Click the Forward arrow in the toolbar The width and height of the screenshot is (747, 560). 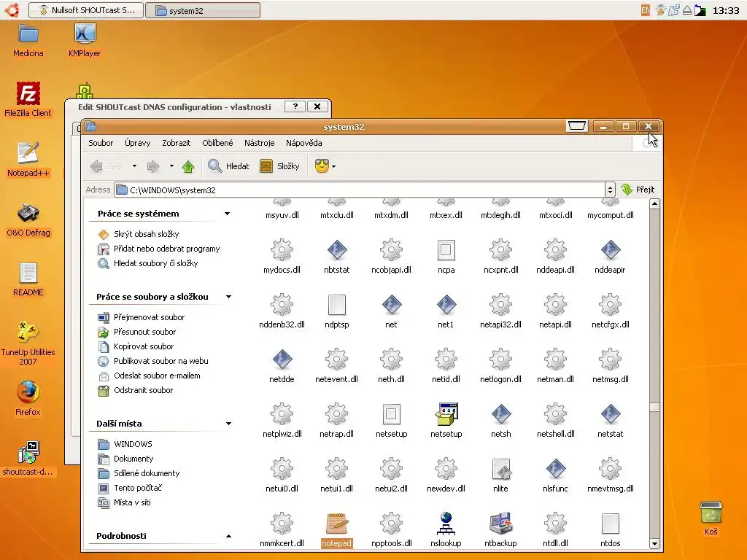coord(153,166)
